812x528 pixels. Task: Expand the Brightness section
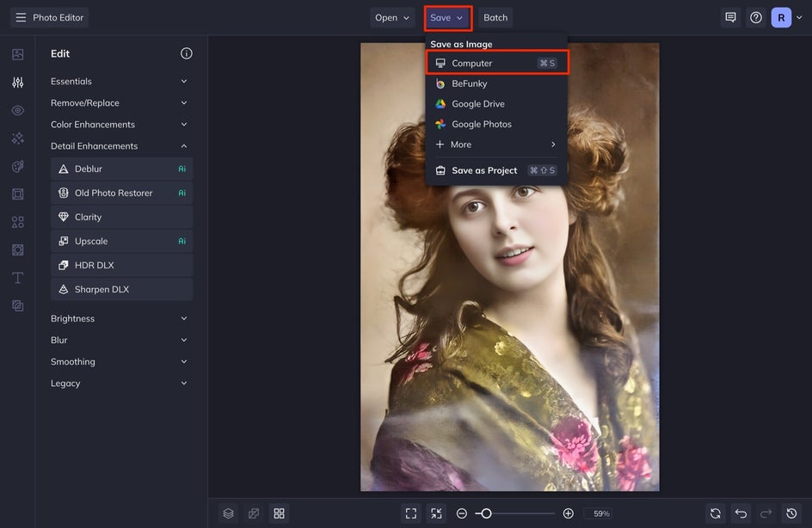point(120,318)
